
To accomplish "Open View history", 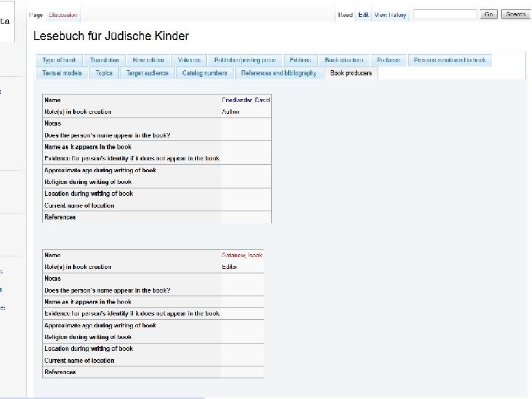I will pos(390,15).
